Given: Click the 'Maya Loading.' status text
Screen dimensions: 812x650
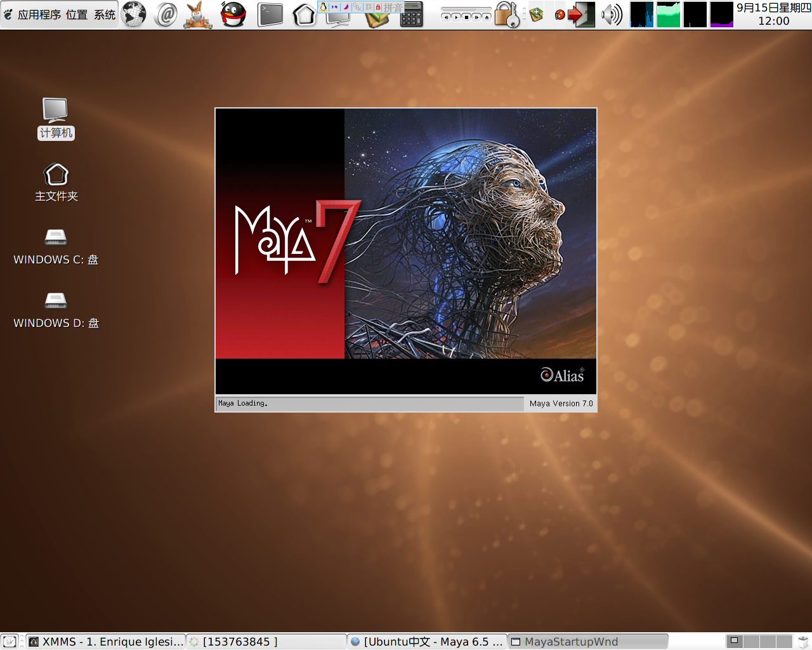Looking at the screenshot, I should click(x=243, y=403).
